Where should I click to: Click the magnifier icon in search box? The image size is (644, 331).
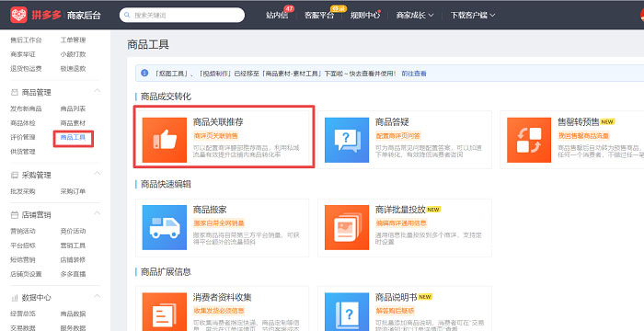127,16
